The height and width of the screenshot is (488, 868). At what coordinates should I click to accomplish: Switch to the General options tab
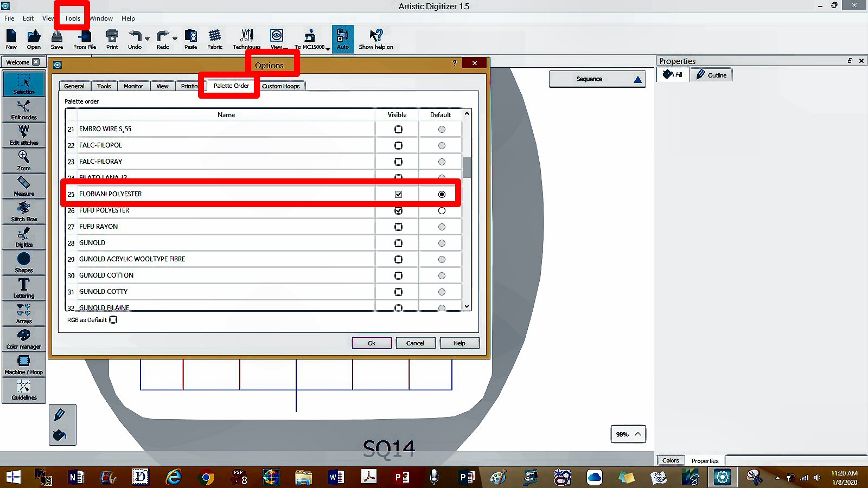pyautogui.click(x=74, y=86)
